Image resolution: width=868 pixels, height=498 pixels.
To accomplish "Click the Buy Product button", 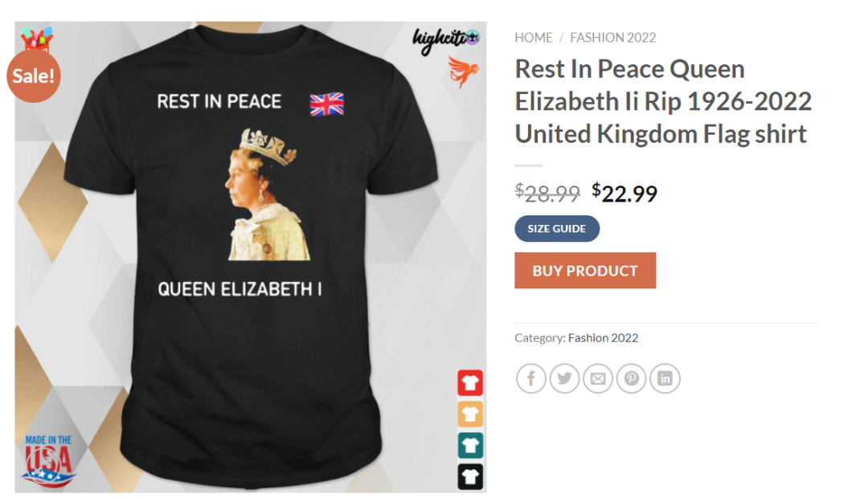I will [585, 271].
